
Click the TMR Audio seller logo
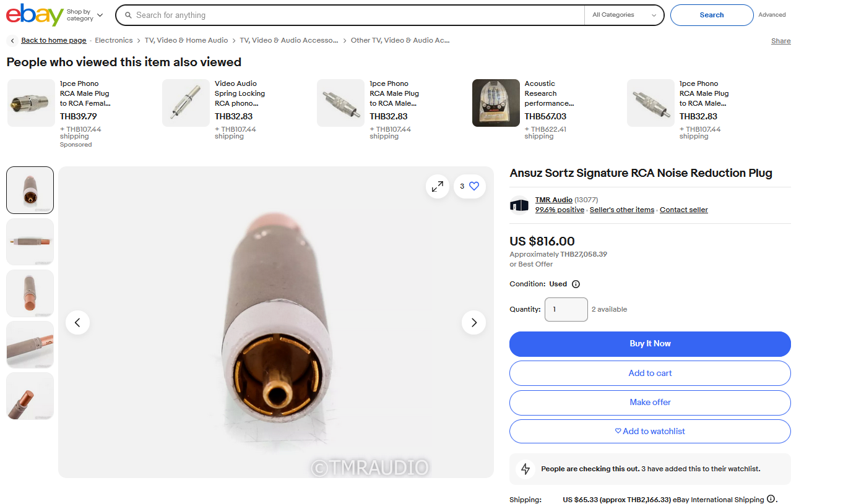pyautogui.click(x=519, y=205)
